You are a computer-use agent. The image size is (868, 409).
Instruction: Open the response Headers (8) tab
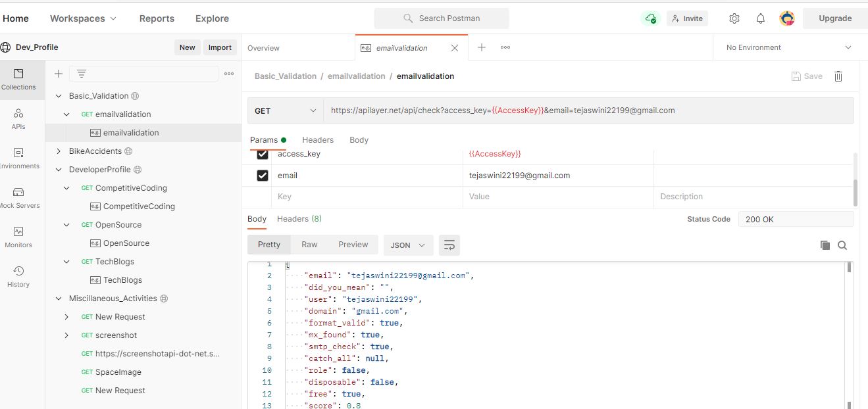tap(299, 219)
